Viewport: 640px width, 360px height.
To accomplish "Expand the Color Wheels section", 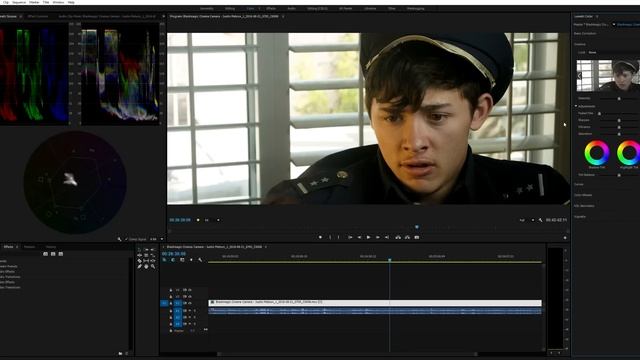I will [583, 195].
